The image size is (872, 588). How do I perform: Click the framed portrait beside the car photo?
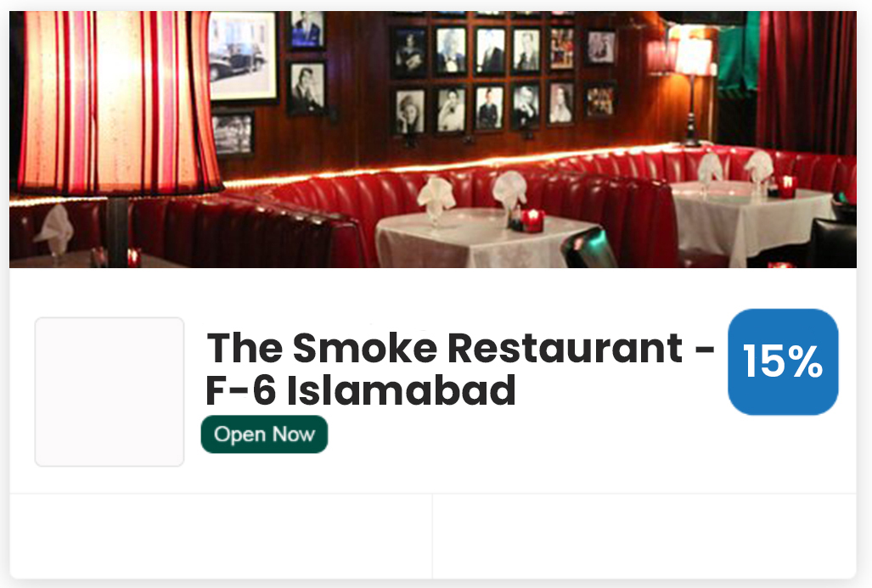pyautogui.click(x=307, y=87)
